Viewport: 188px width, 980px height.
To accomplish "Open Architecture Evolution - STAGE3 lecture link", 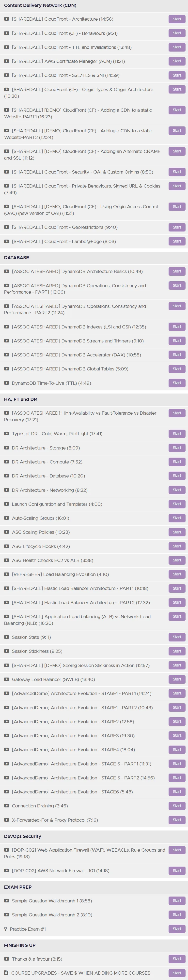I will 73,736.
